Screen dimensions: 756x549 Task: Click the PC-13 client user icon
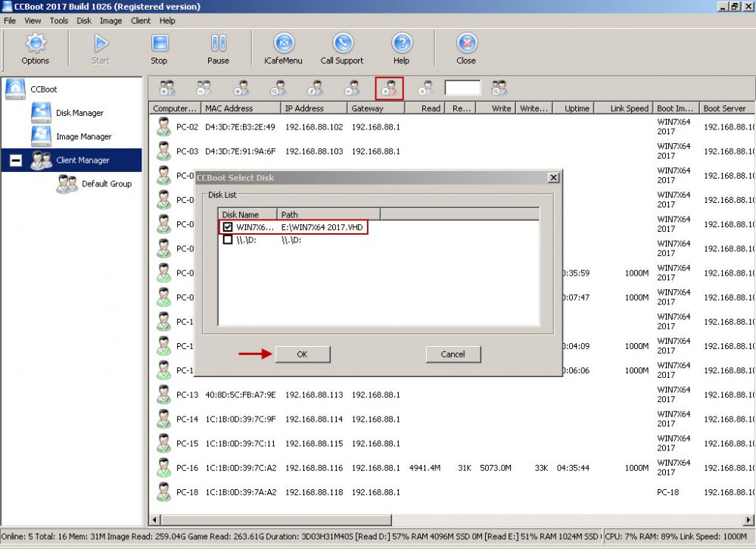164,395
